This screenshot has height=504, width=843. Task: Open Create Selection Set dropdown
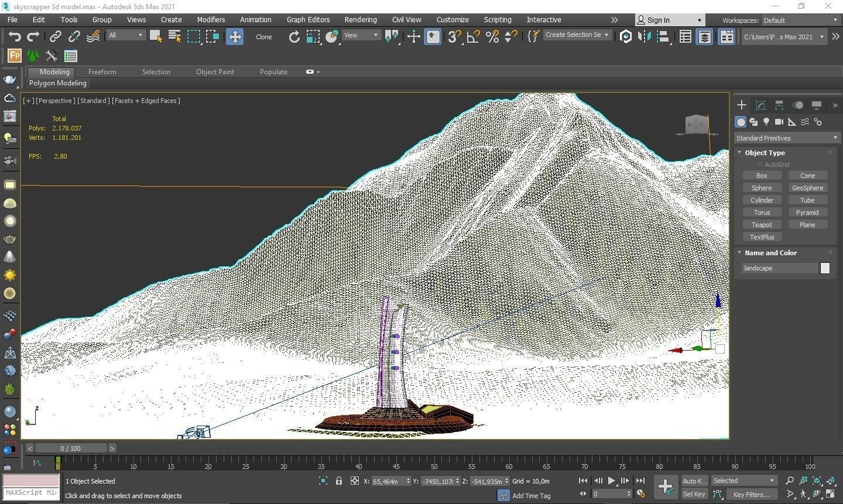(577, 35)
